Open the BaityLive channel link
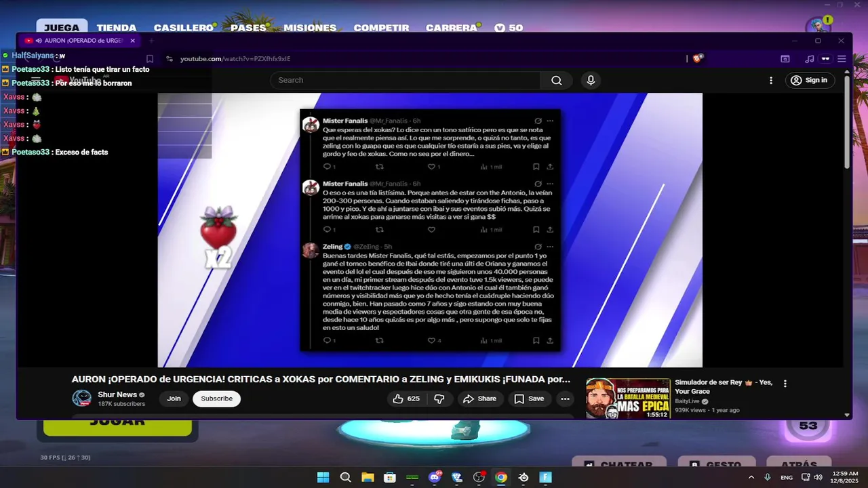 (x=687, y=401)
